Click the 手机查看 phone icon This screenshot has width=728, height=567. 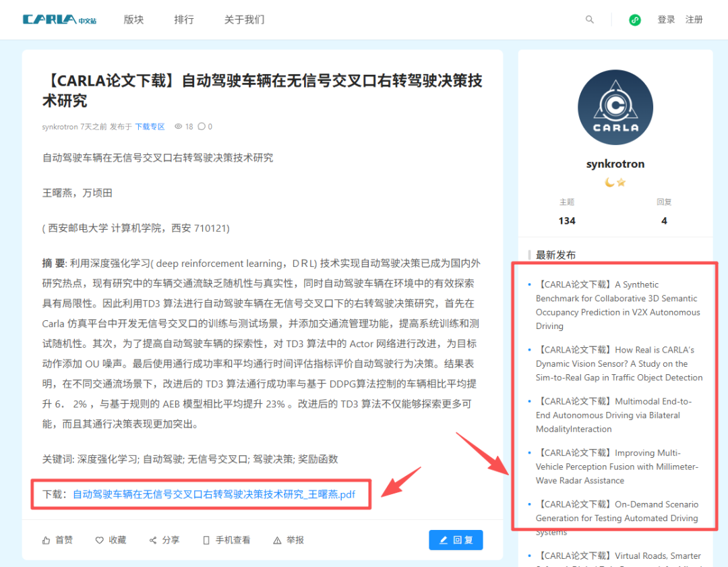pyautogui.click(x=206, y=540)
